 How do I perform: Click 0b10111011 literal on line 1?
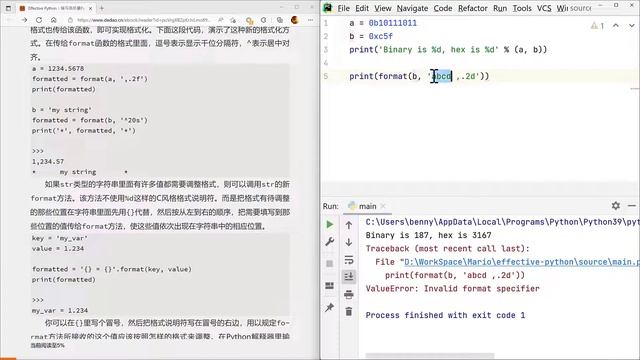click(x=393, y=23)
